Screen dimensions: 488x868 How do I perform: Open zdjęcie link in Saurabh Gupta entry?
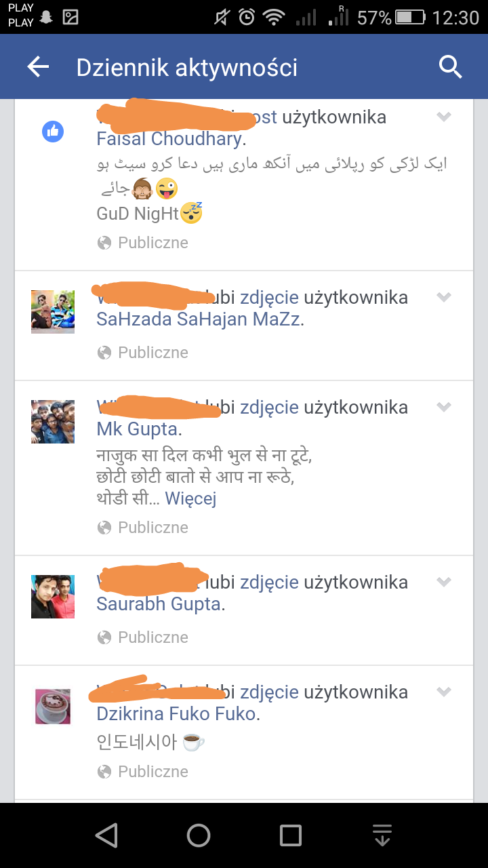tap(269, 583)
